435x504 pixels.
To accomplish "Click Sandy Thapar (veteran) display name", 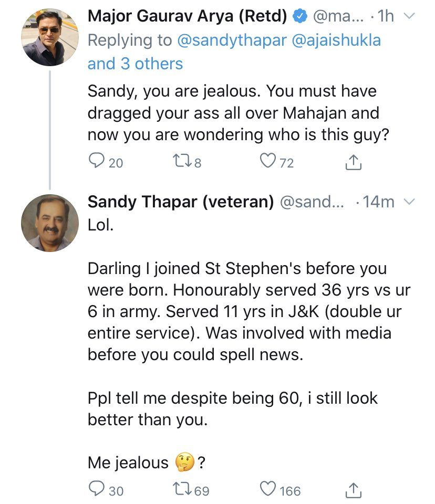I will [180, 202].
